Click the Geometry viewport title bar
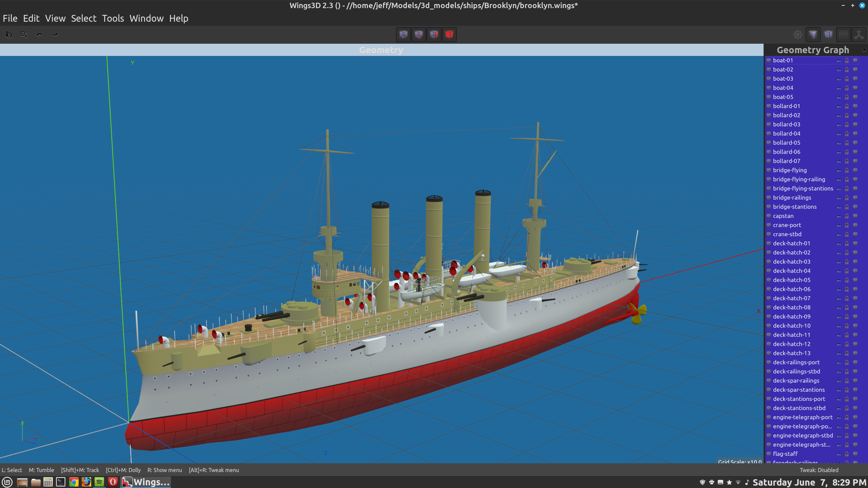Image resolution: width=868 pixels, height=488 pixels. (381, 50)
